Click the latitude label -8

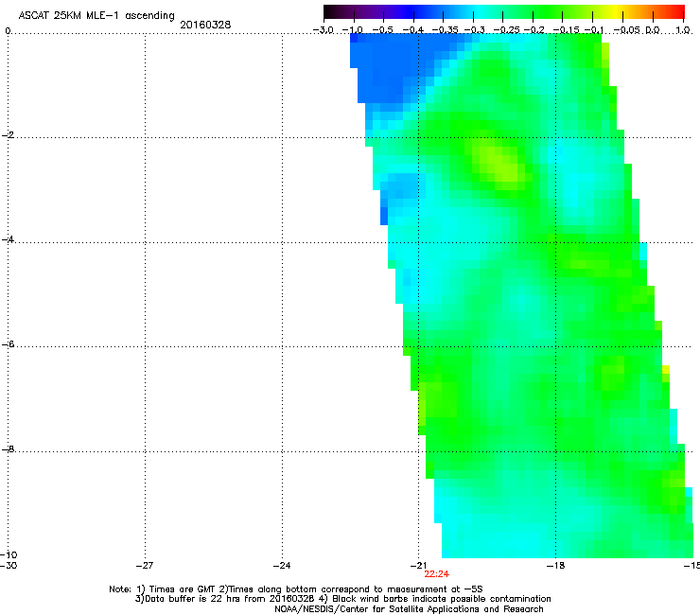click(8, 449)
